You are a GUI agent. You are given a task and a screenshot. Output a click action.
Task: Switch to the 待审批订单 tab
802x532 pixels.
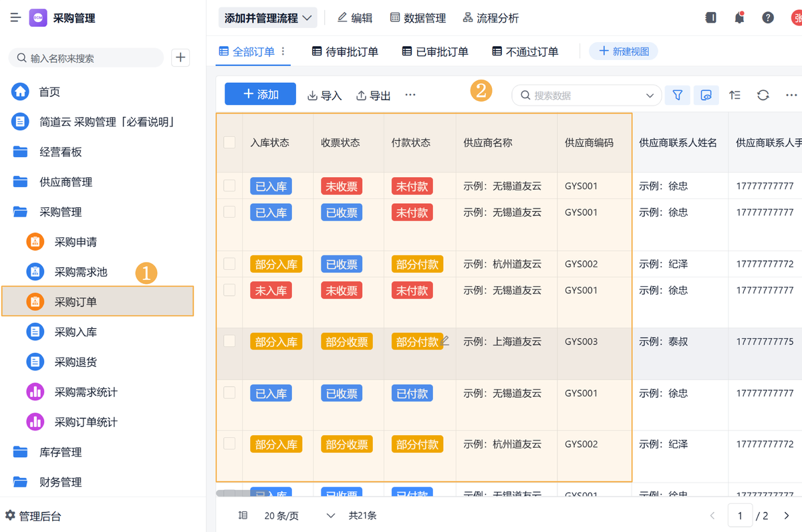coord(345,51)
